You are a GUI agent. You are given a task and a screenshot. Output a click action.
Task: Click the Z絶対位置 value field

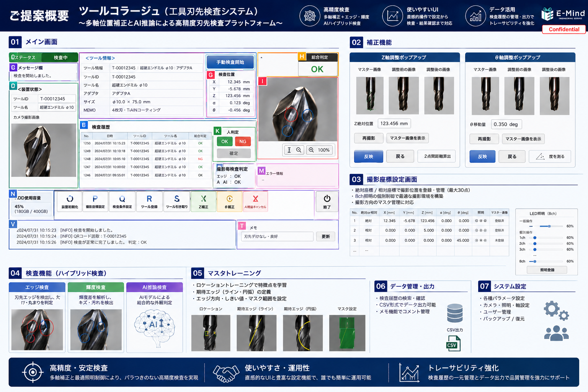pyautogui.click(x=394, y=124)
